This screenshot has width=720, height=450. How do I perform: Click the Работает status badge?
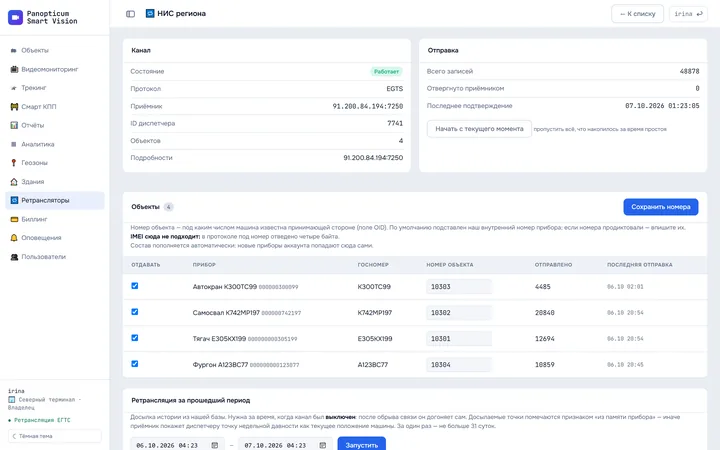(x=386, y=72)
